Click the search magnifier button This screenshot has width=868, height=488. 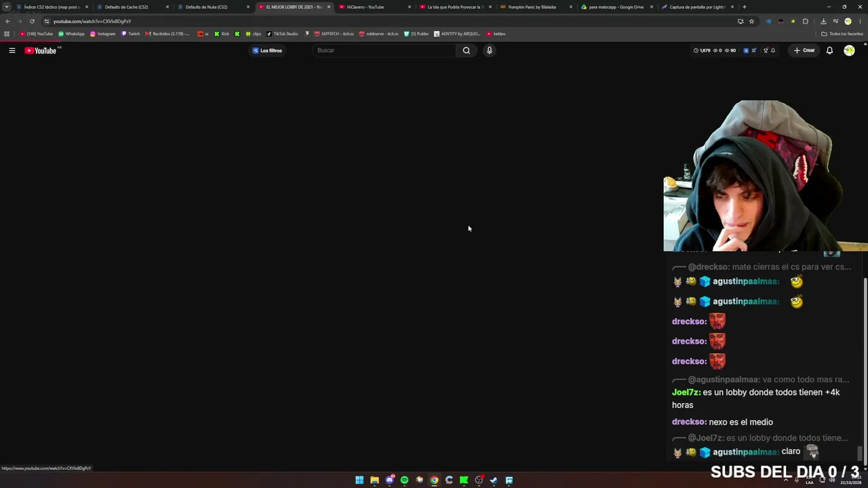click(466, 50)
